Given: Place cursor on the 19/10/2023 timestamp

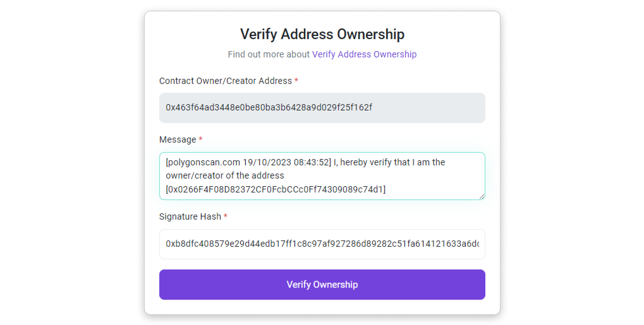Looking at the screenshot, I should [x=267, y=162].
